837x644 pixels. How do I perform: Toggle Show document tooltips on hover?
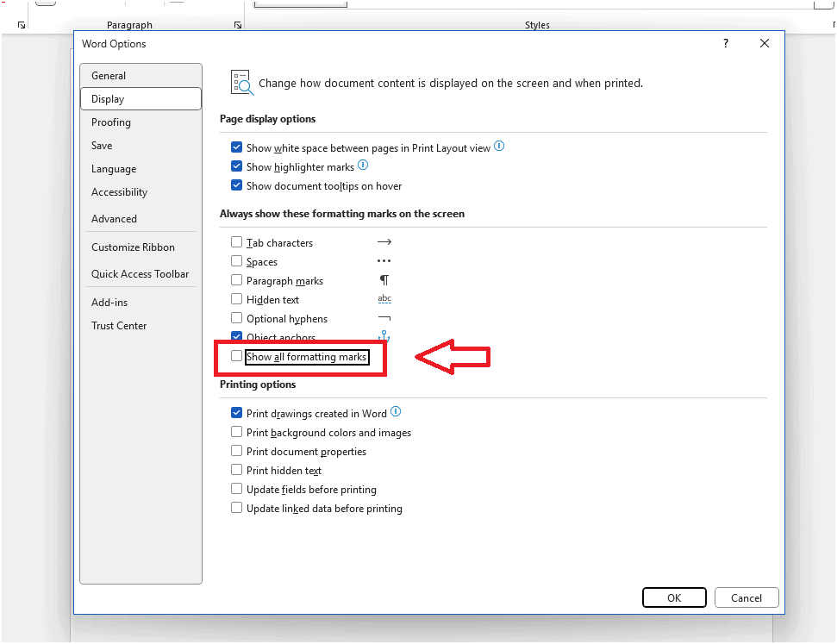[236, 185]
